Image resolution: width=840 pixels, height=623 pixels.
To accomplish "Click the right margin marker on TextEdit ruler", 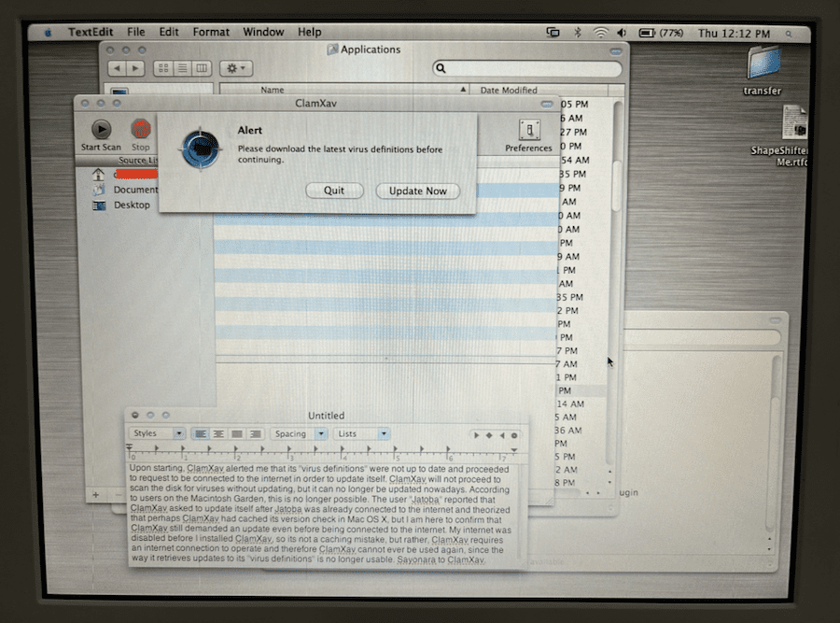I will pos(513,450).
